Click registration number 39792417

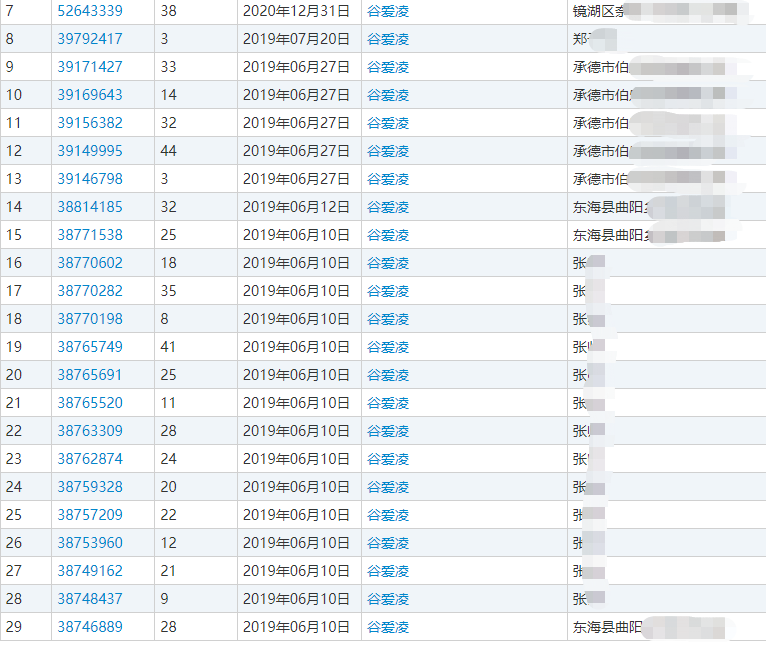[90, 39]
